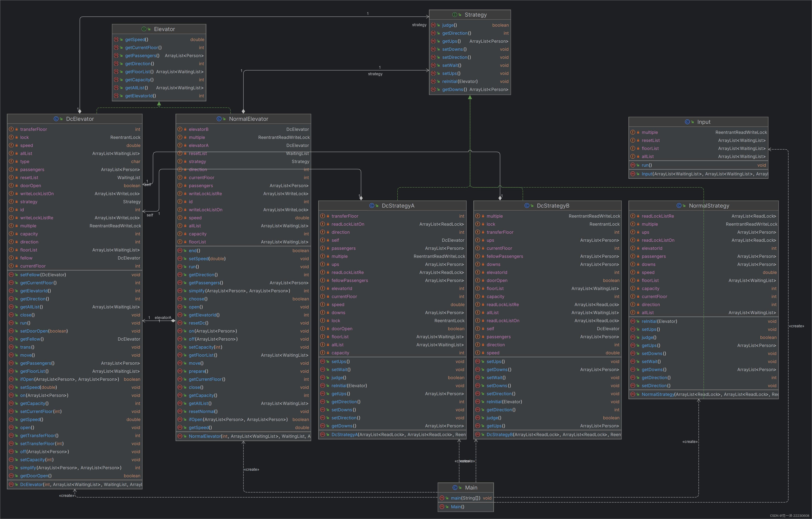Viewport: 812px width, 519px height.
Task: Click the Main class icon
Action: coord(455,488)
